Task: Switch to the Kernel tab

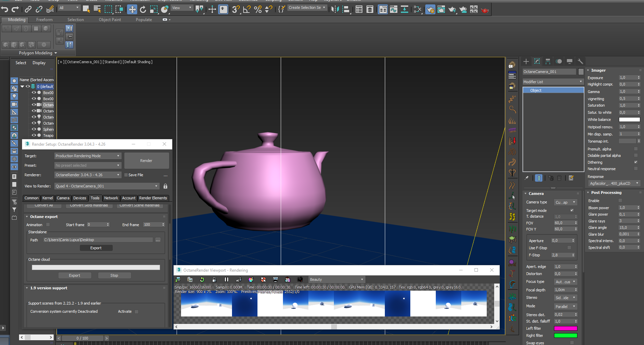Action: pos(48,198)
